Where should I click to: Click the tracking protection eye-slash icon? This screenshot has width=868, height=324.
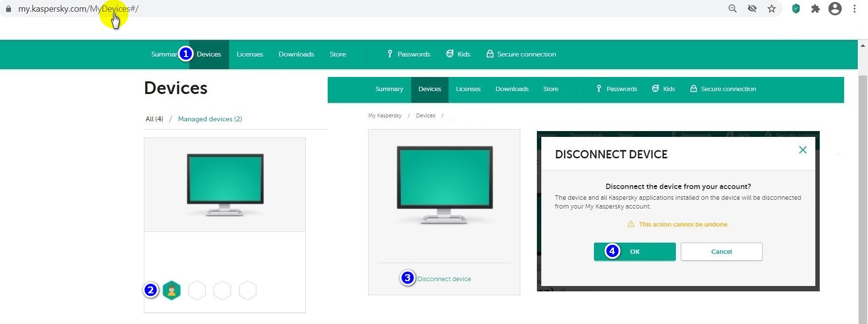752,9
